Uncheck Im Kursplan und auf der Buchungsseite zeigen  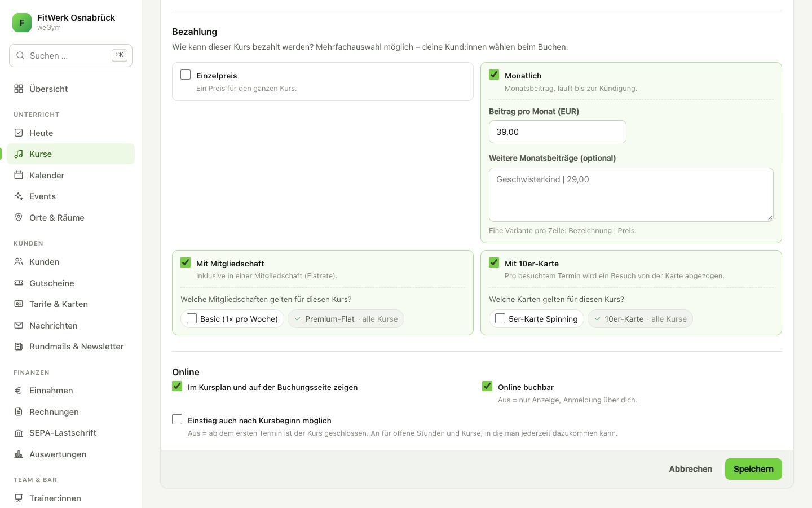[x=177, y=386]
